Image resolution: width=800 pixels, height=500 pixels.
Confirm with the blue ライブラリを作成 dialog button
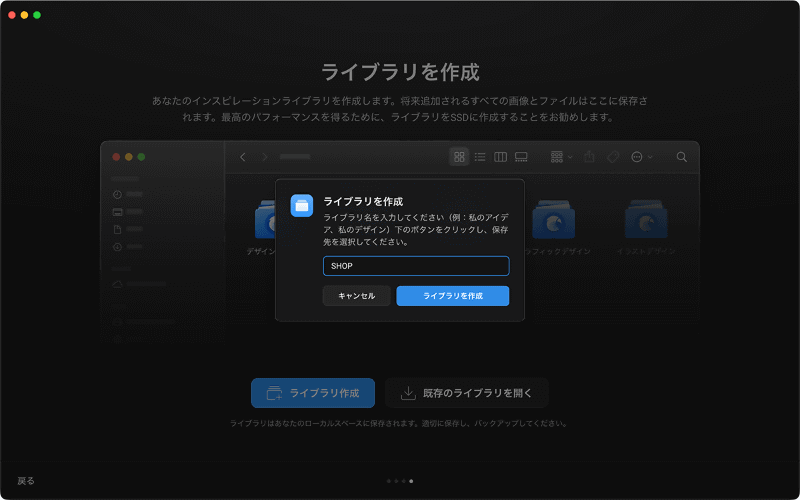coord(453,296)
